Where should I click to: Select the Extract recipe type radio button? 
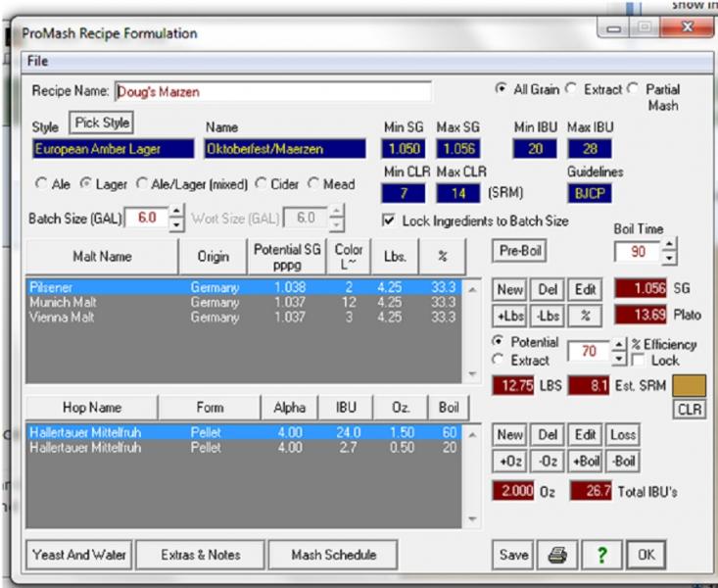point(571,89)
